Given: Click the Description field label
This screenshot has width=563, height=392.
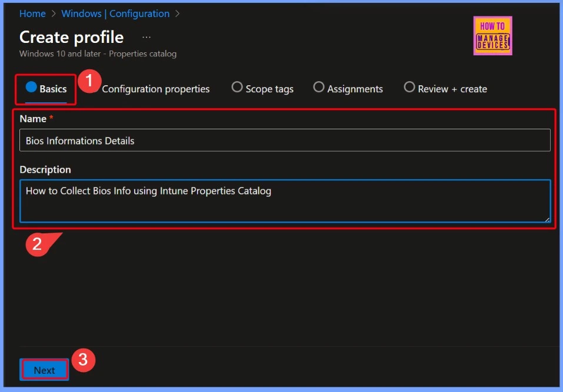Looking at the screenshot, I should pyautogui.click(x=45, y=170).
